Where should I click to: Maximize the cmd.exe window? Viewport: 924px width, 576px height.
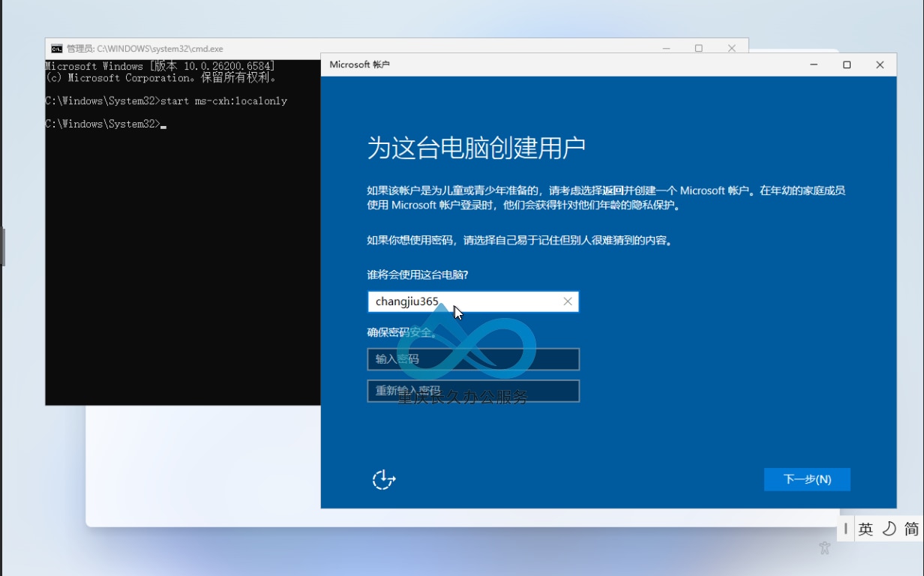click(x=698, y=48)
